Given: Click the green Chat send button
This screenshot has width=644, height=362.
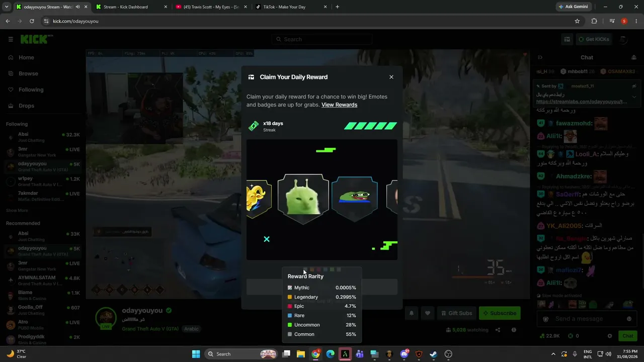Looking at the screenshot, I should click(x=627, y=336).
